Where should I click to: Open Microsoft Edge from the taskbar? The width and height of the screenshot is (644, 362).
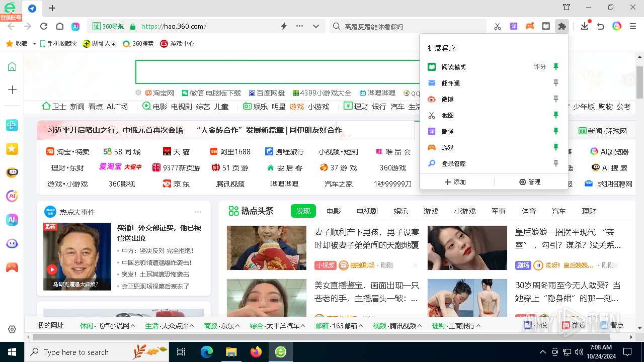click(x=207, y=352)
